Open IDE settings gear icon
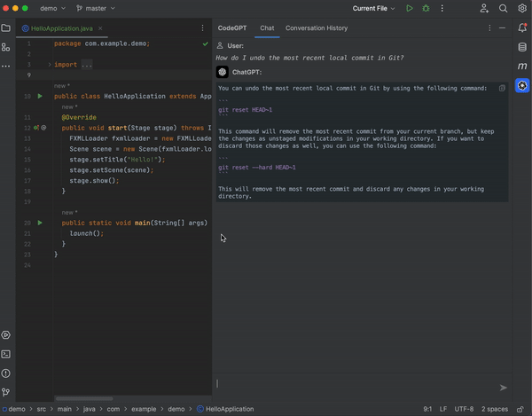Viewport: 532px width, 416px height. click(522, 8)
